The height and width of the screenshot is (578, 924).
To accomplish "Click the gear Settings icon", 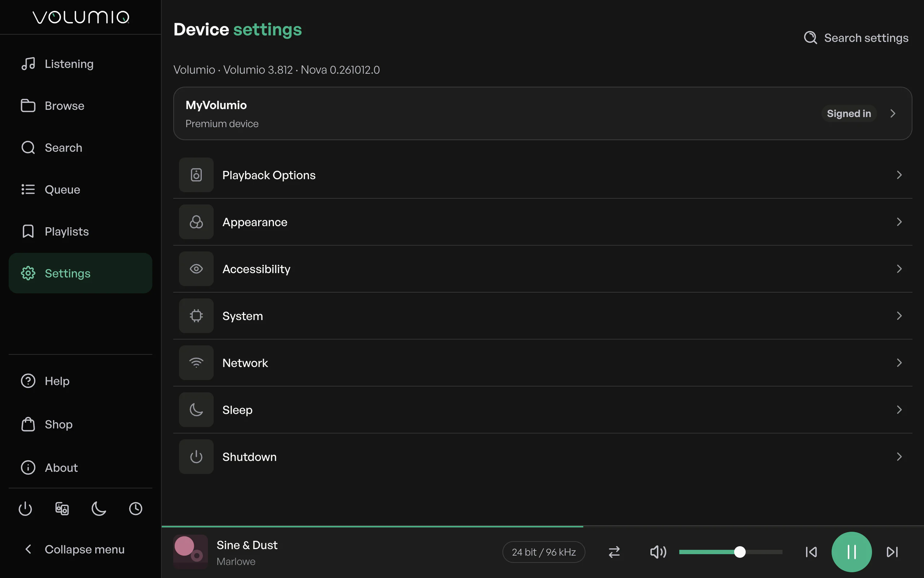I will click(x=28, y=273).
